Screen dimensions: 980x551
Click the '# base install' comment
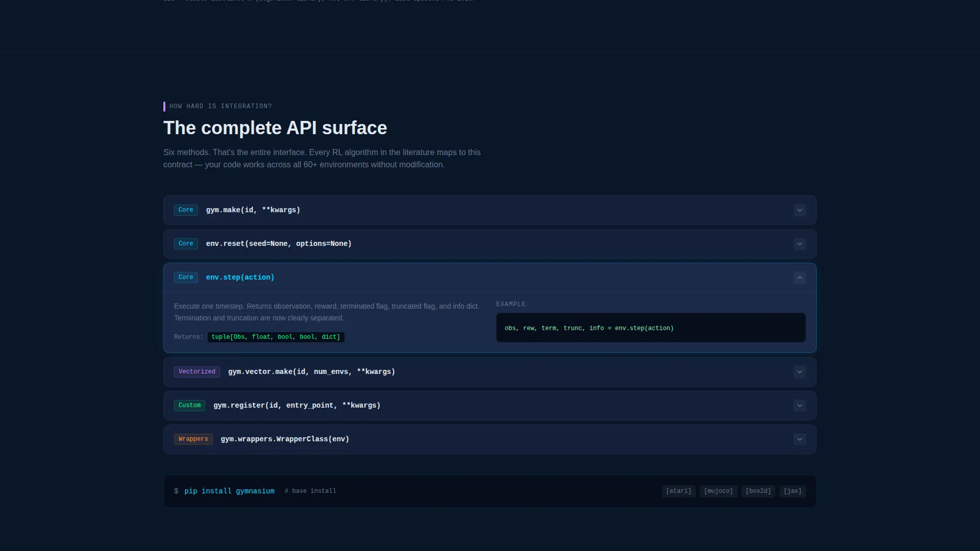(x=310, y=491)
